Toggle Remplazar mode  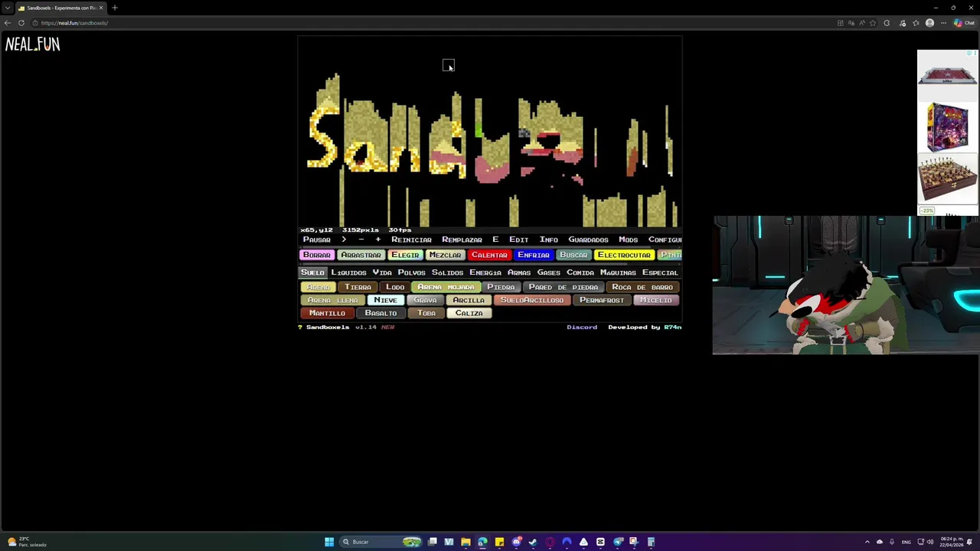click(x=462, y=240)
